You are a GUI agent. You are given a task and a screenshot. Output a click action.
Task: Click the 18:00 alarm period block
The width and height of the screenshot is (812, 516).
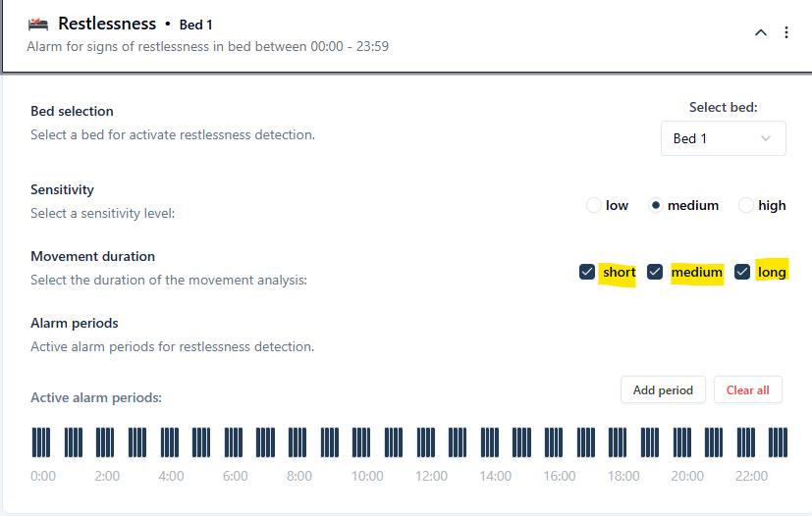(x=619, y=441)
